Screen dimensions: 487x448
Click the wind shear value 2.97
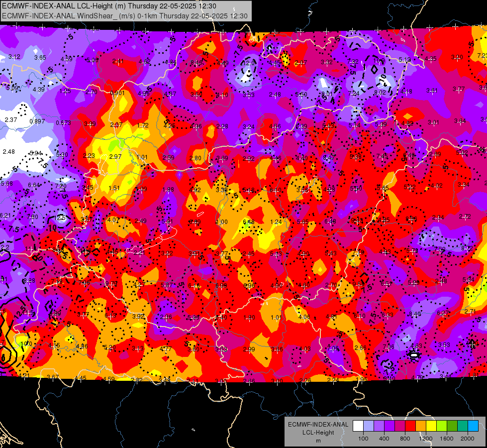coord(115,156)
